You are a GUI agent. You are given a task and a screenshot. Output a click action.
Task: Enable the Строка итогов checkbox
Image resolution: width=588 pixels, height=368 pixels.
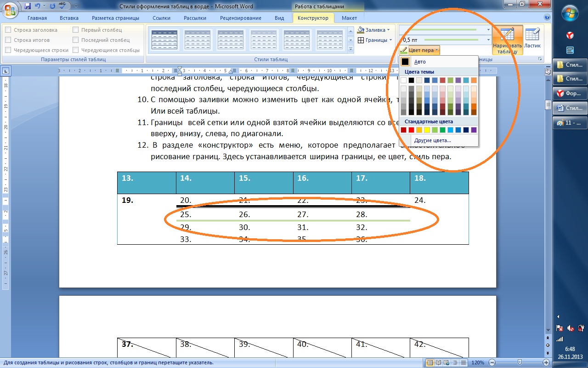click(x=8, y=40)
